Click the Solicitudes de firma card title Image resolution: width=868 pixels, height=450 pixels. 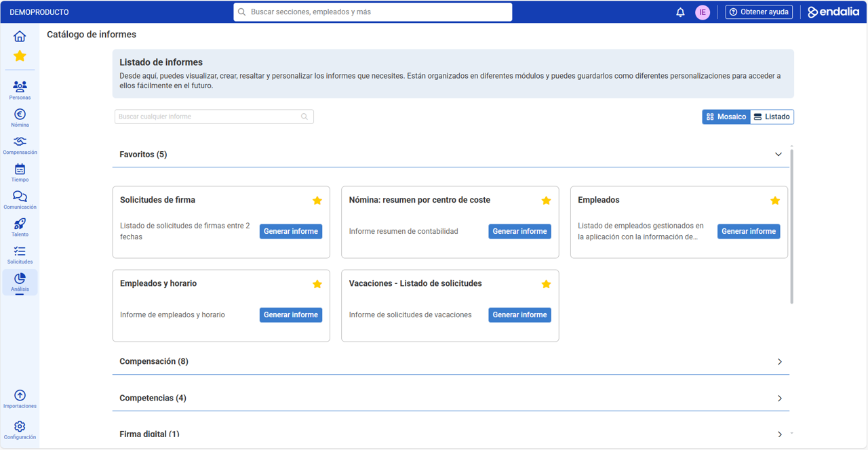point(157,200)
